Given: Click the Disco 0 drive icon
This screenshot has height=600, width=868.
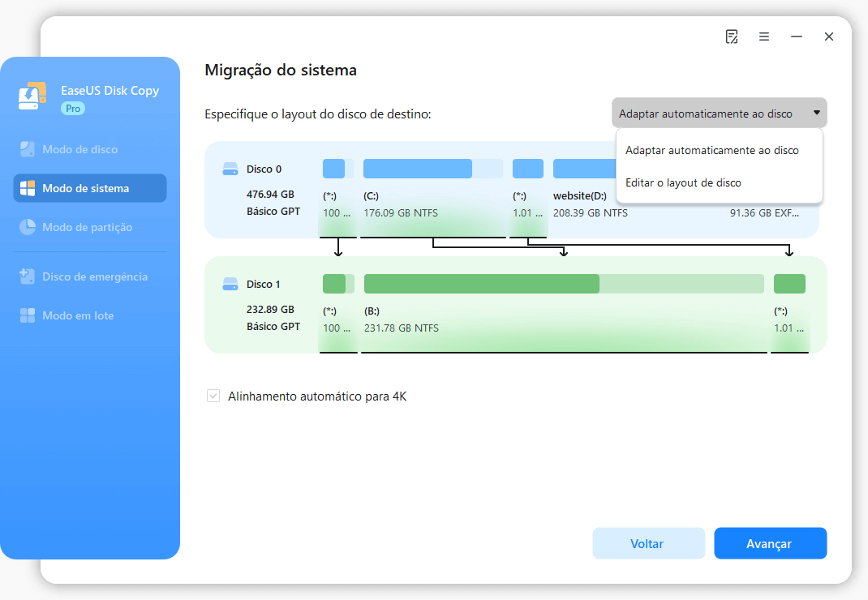Looking at the screenshot, I should coord(230,169).
